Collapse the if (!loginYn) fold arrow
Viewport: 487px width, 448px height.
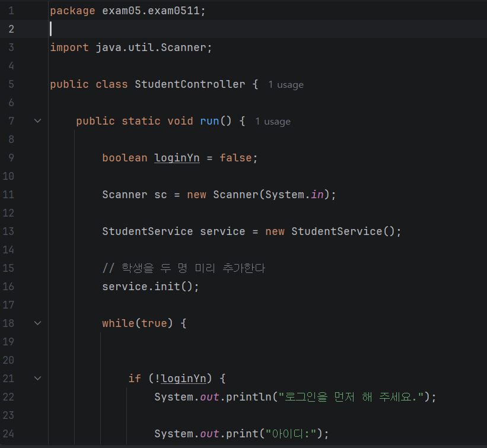tap(37, 379)
